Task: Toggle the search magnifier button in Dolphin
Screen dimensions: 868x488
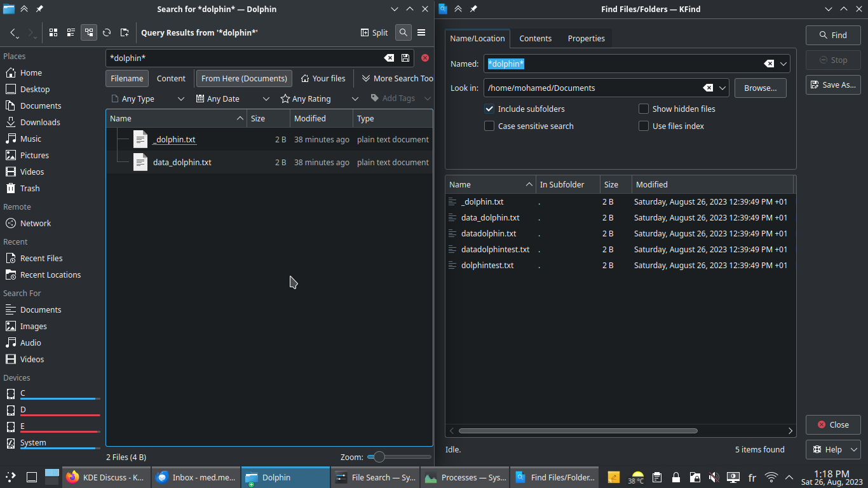Action: pos(403,32)
